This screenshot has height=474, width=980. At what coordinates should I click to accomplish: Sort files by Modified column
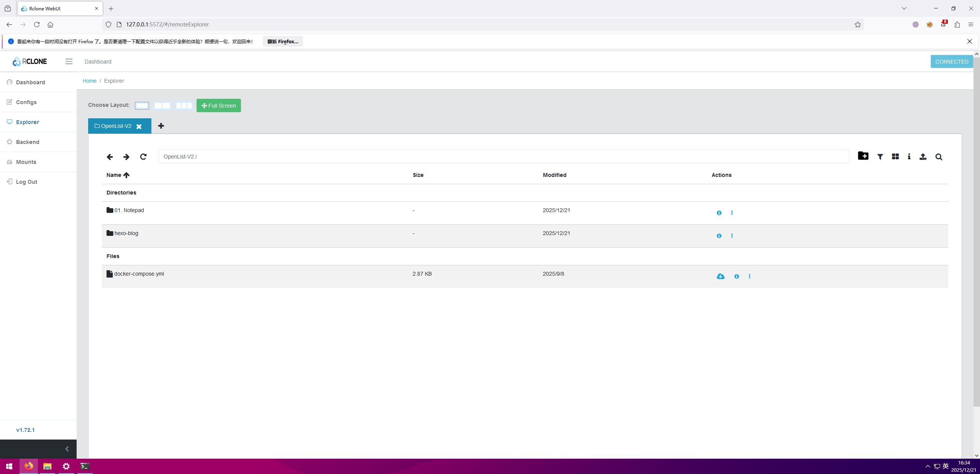coord(554,175)
